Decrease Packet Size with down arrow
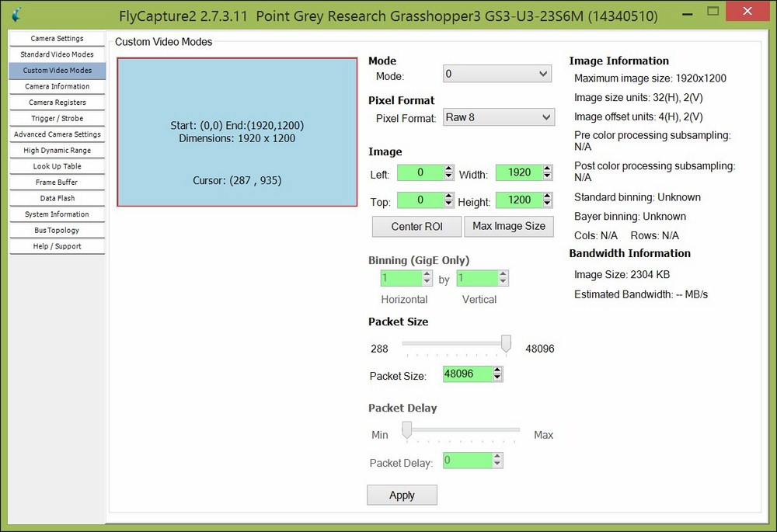The height and width of the screenshot is (532, 777). [x=497, y=378]
